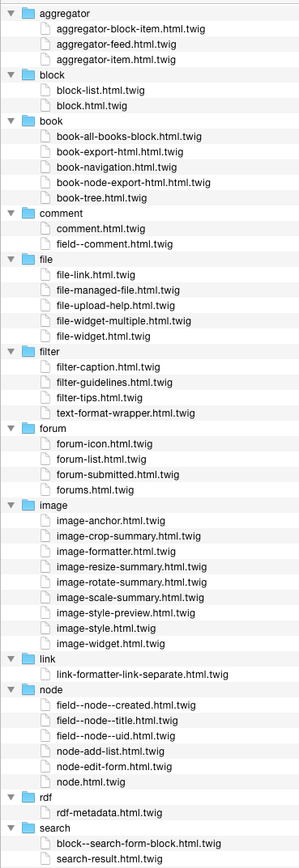Screen dimensions: 299x868
Task: Click the book folder icon
Action: [x=28, y=121]
